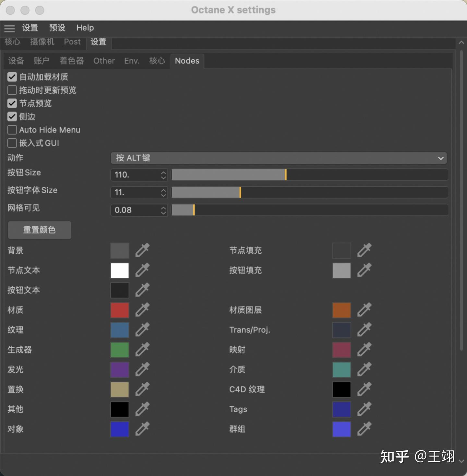This screenshot has width=467, height=476.
Task: Use the eyedropper next to 映射
Action: click(x=364, y=350)
